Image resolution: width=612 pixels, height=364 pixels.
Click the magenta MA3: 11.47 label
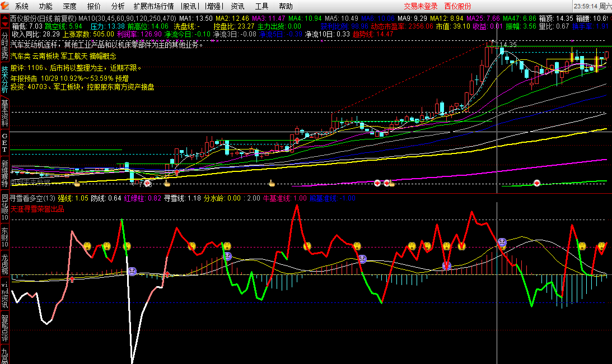(269, 18)
